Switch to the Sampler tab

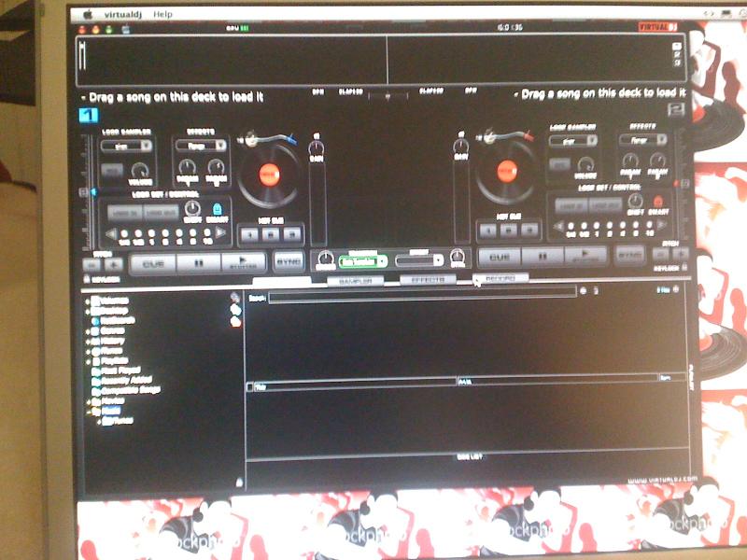[356, 281]
